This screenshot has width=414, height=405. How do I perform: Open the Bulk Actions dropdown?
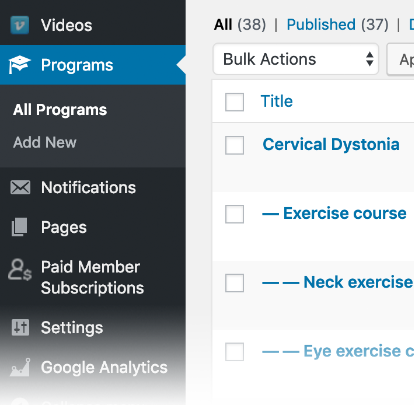[296, 59]
